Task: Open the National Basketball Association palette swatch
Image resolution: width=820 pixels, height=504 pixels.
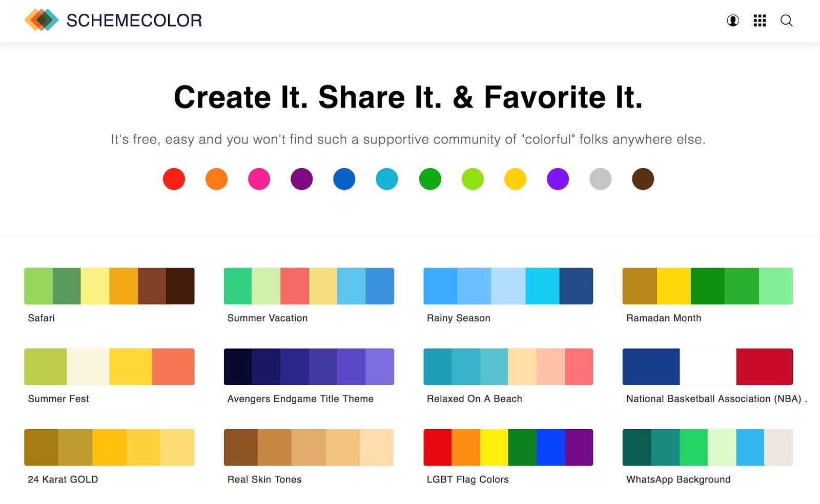Action: tap(707, 367)
